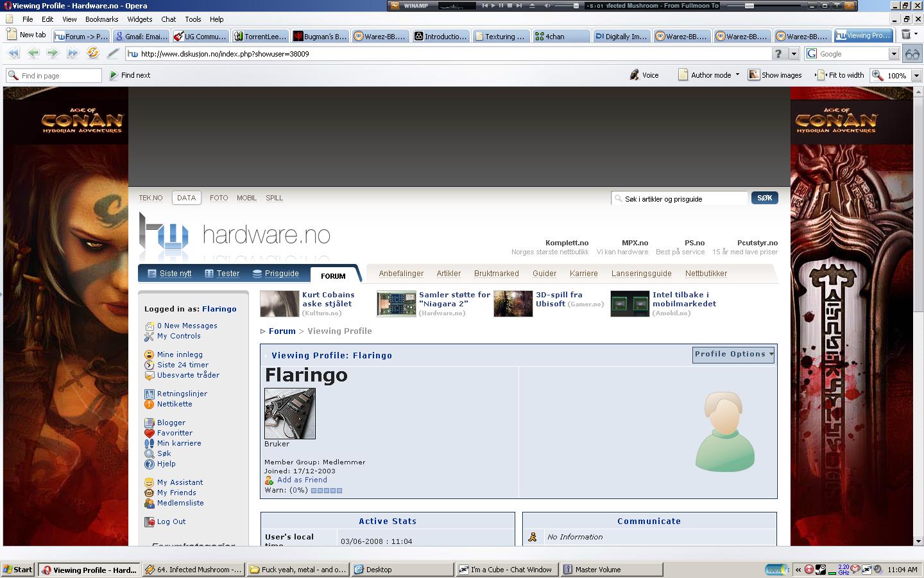Skip to next track in Winamp

tap(518, 6)
